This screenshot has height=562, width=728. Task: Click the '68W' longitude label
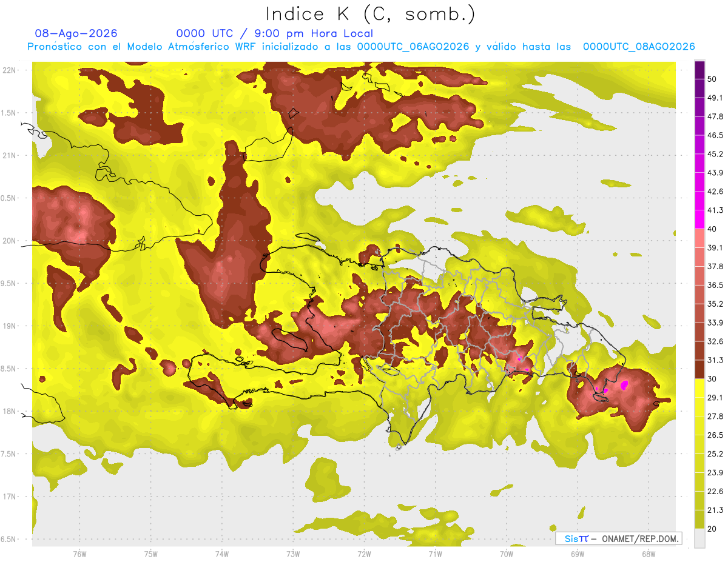click(x=648, y=554)
